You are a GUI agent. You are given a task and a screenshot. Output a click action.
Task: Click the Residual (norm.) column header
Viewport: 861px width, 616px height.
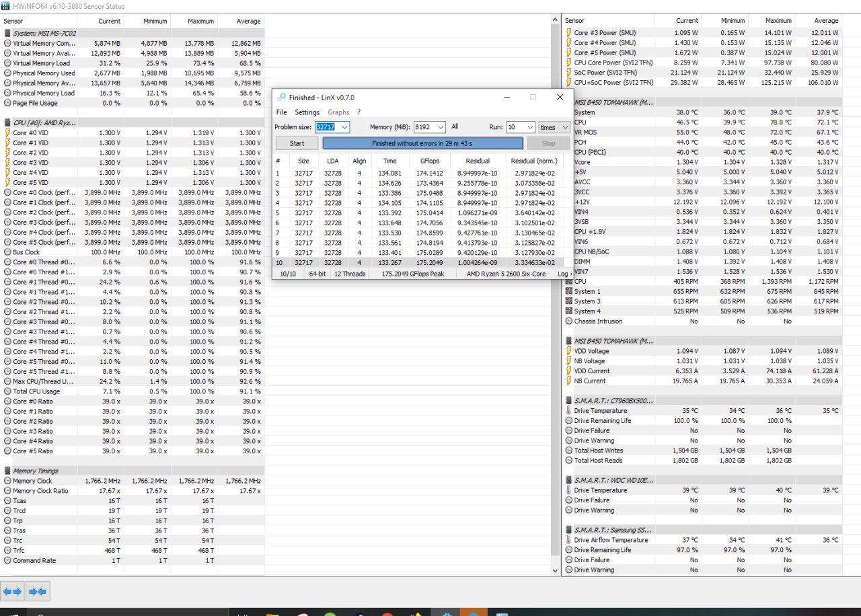pos(533,161)
